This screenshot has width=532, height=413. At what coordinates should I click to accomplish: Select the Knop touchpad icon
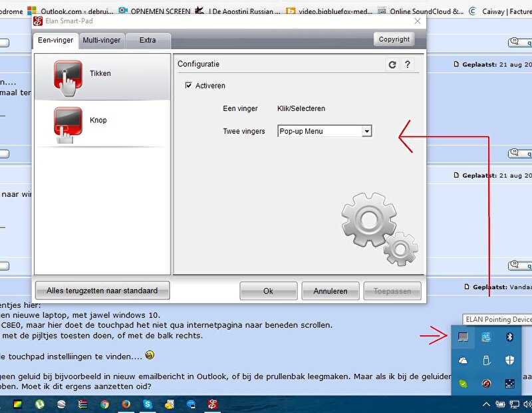(67, 124)
